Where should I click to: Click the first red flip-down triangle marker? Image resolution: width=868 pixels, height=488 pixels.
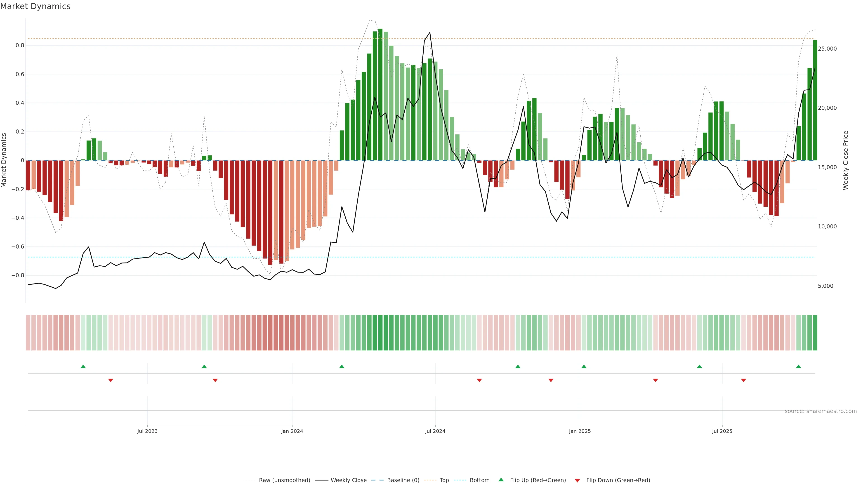point(111,380)
